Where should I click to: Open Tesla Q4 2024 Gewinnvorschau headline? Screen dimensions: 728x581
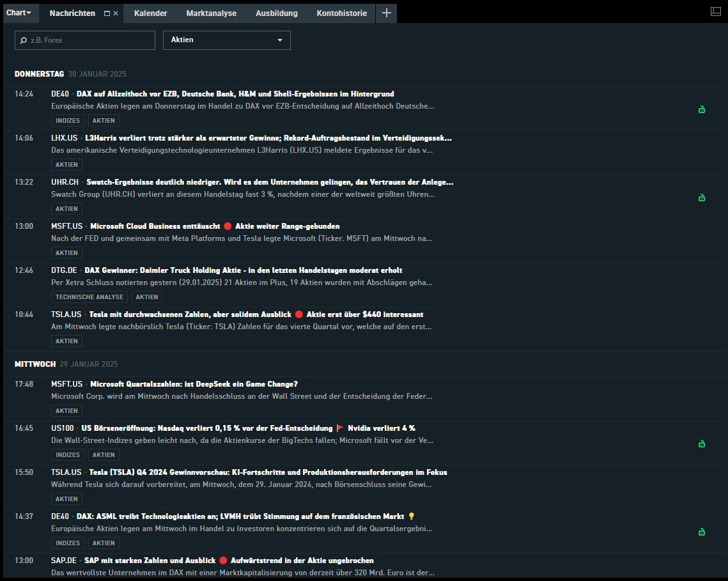pyautogui.click(x=268, y=472)
